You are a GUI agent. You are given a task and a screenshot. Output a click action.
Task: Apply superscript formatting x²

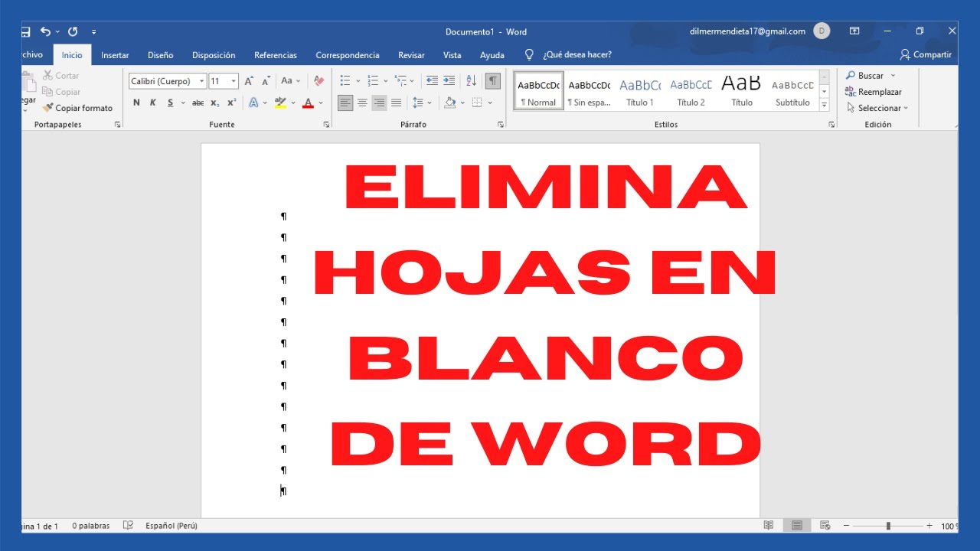click(x=231, y=103)
